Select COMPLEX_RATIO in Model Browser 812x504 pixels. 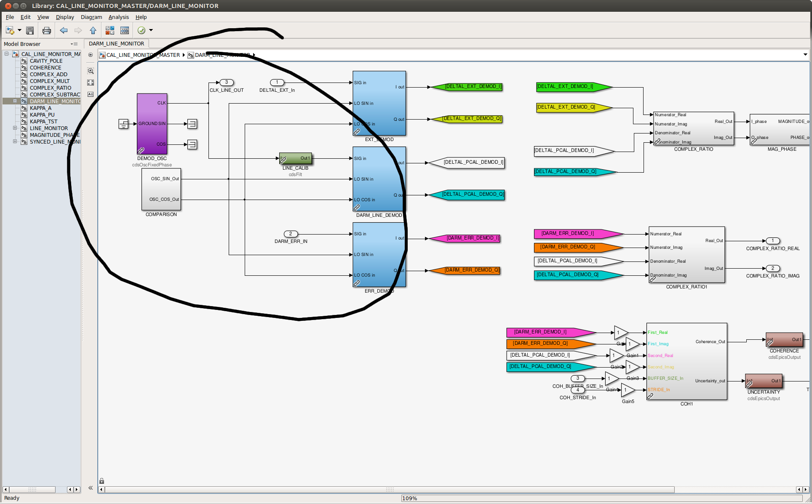pos(51,88)
